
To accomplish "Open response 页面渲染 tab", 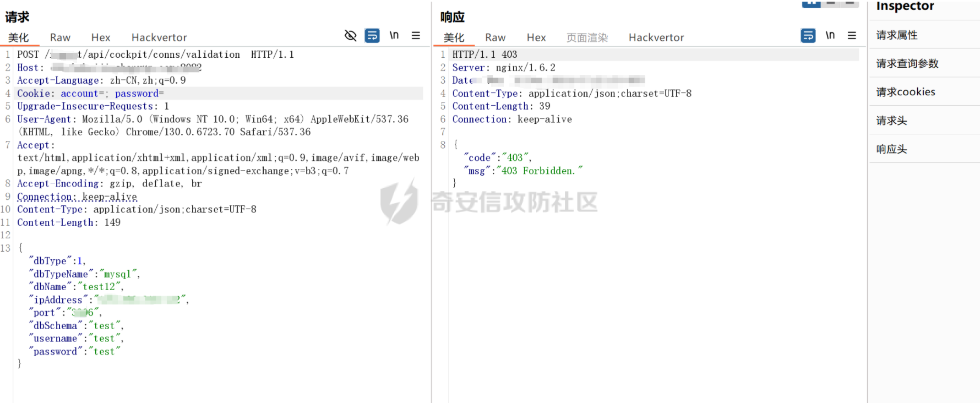I will [587, 37].
